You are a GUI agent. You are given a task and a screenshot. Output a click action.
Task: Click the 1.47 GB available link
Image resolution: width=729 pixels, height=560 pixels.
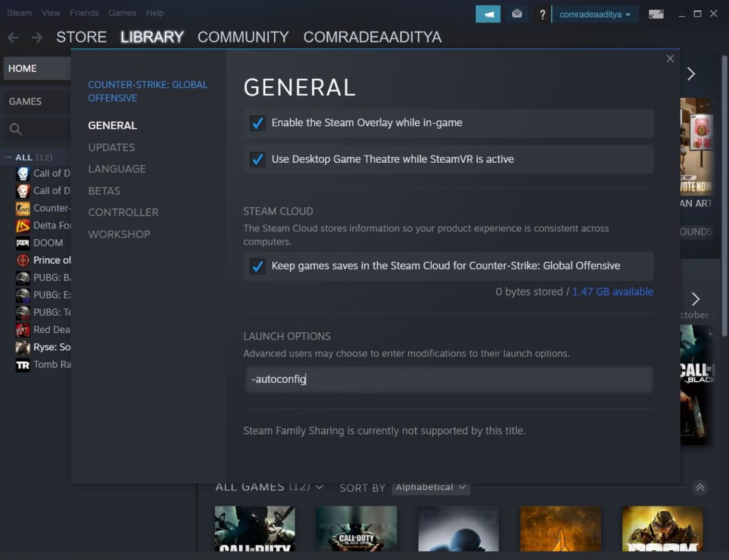(612, 292)
